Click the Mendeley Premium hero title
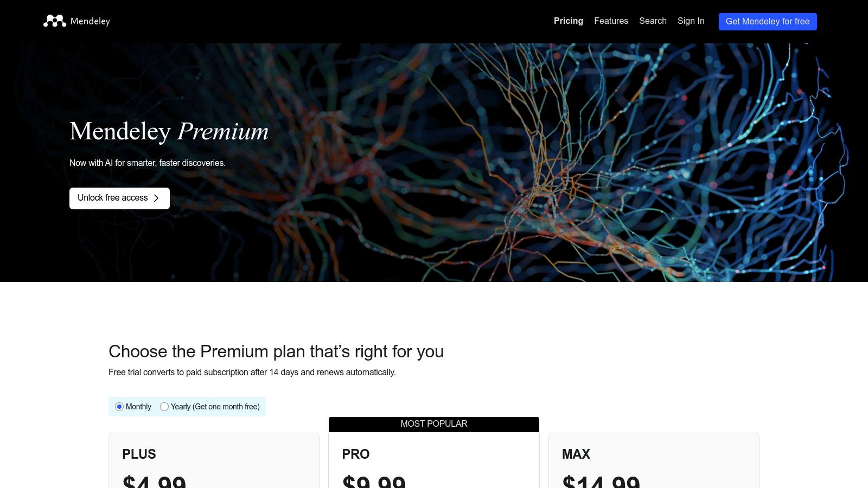Screen dimensions: 868x488 (x=169, y=132)
